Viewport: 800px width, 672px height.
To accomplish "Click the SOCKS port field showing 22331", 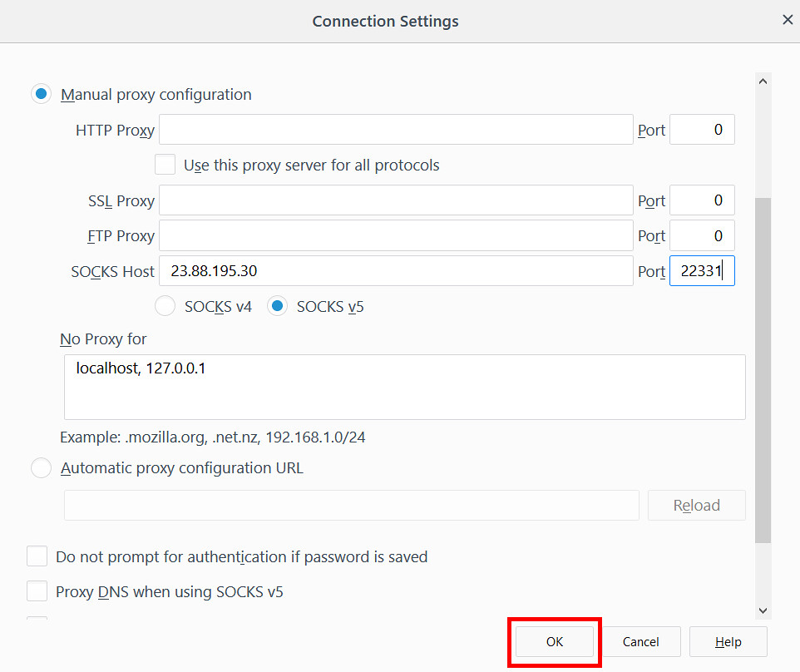I will coord(702,271).
